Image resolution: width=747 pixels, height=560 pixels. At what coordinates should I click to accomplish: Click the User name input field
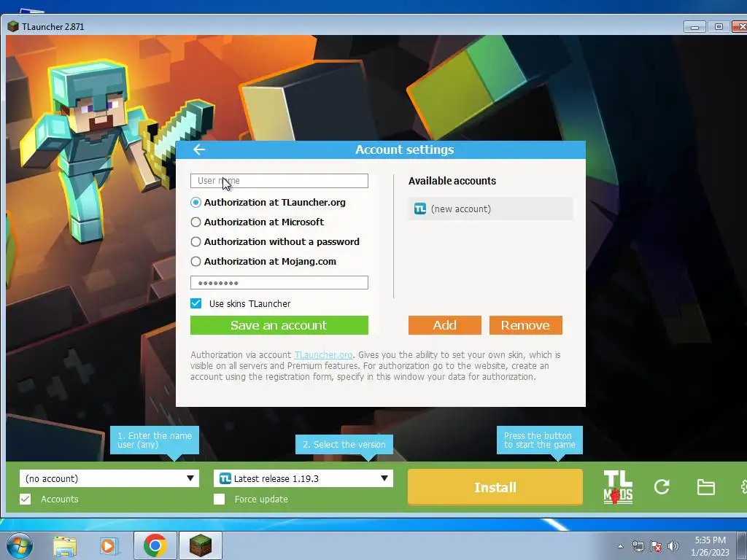pos(279,181)
